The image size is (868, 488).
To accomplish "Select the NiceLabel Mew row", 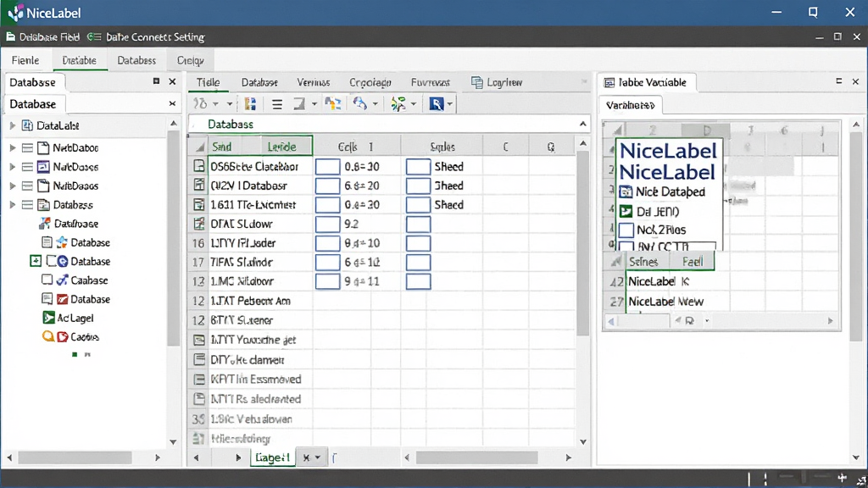I will tap(666, 302).
